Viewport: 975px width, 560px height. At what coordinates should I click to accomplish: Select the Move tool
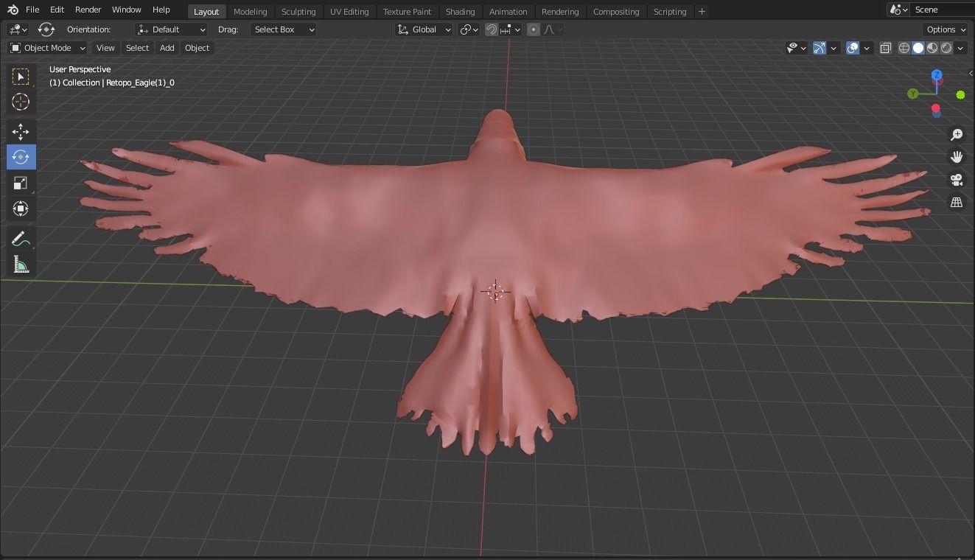point(21,132)
